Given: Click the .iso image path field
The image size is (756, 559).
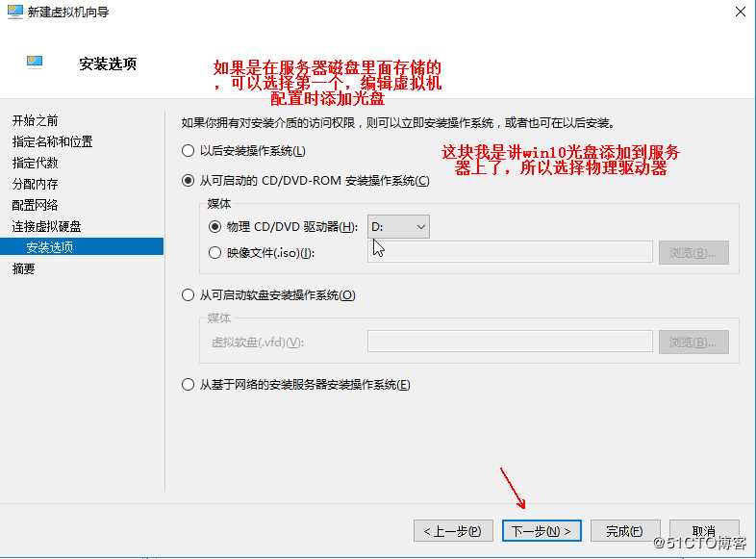Looking at the screenshot, I should tap(510, 252).
